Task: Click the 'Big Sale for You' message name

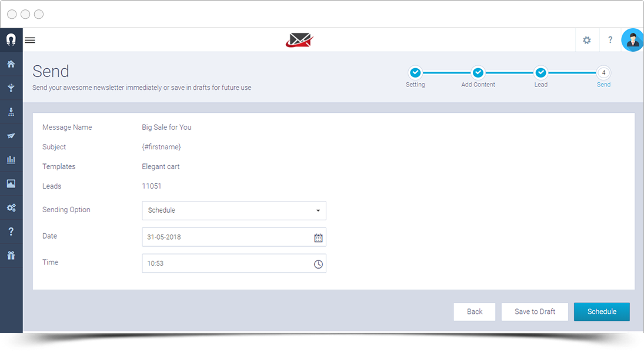Action: click(x=167, y=127)
